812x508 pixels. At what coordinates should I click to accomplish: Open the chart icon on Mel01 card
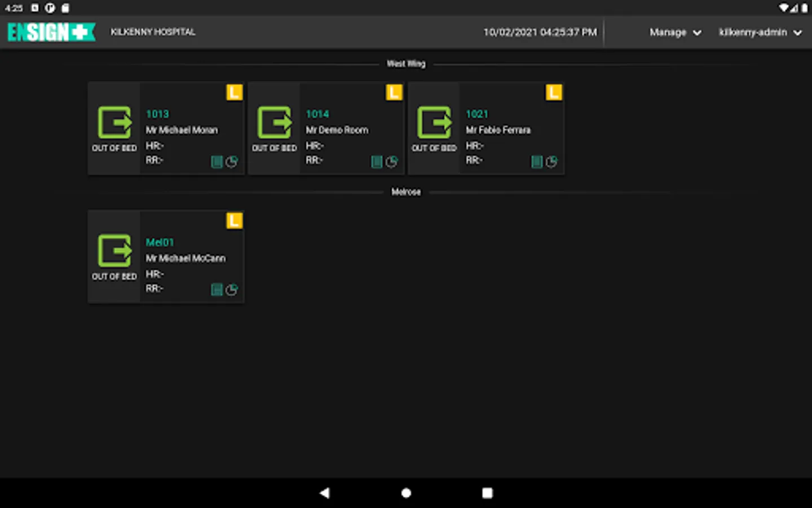click(232, 290)
